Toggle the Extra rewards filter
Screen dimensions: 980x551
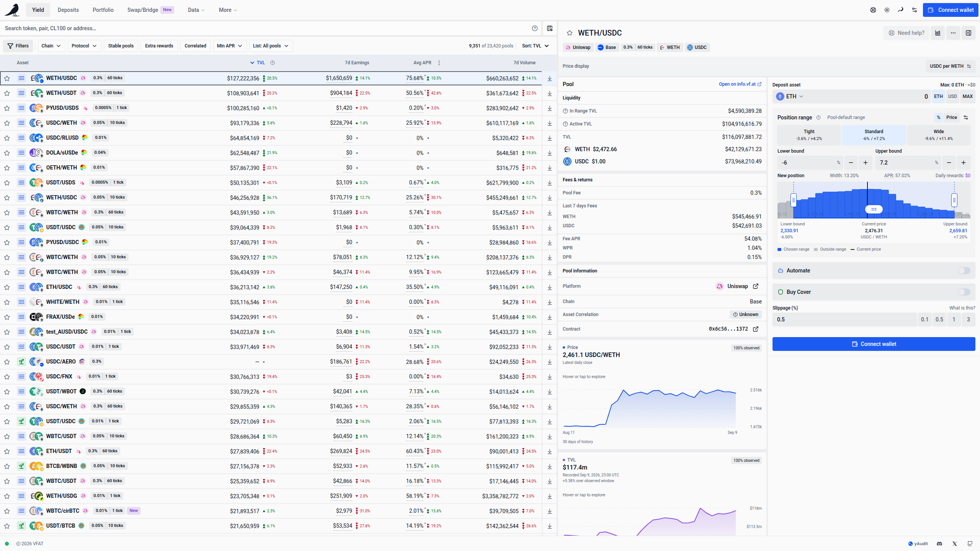tap(159, 46)
